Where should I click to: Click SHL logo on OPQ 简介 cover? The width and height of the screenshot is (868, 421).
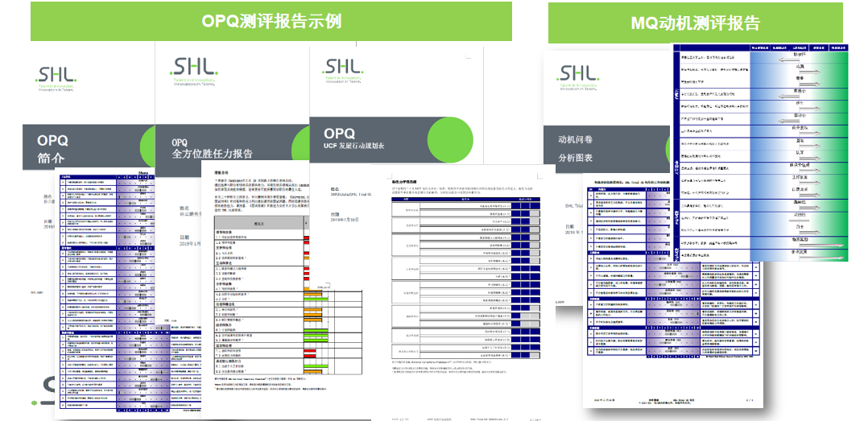pyautogui.click(x=56, y=78)
